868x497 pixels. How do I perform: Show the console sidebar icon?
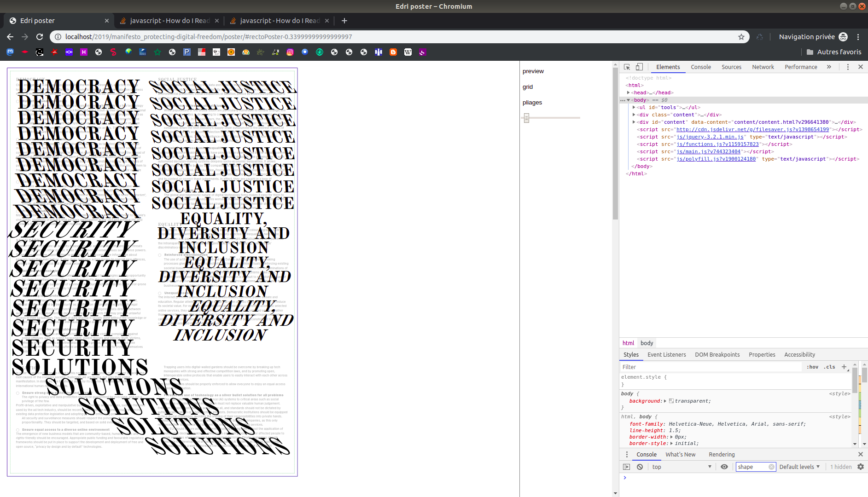626,467
